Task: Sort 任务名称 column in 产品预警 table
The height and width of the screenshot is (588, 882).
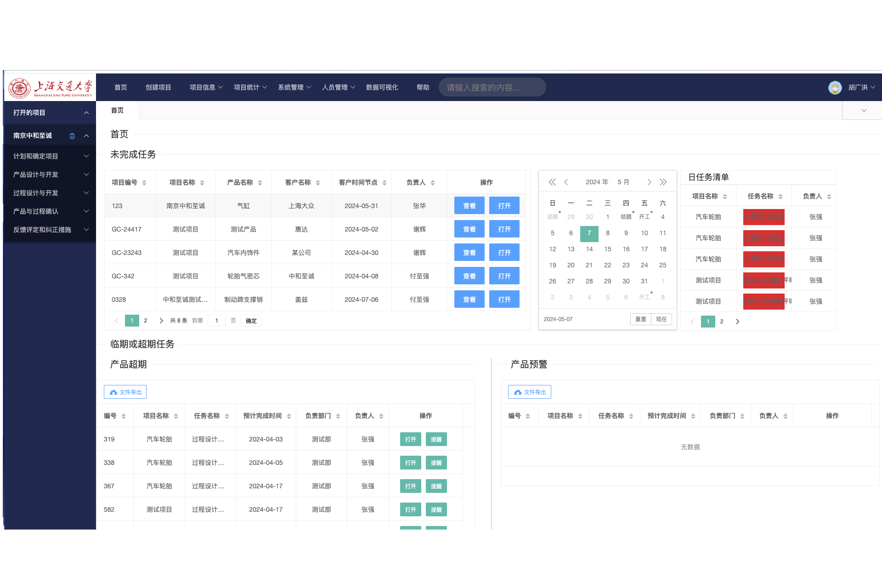Action: tap(631, 416)
